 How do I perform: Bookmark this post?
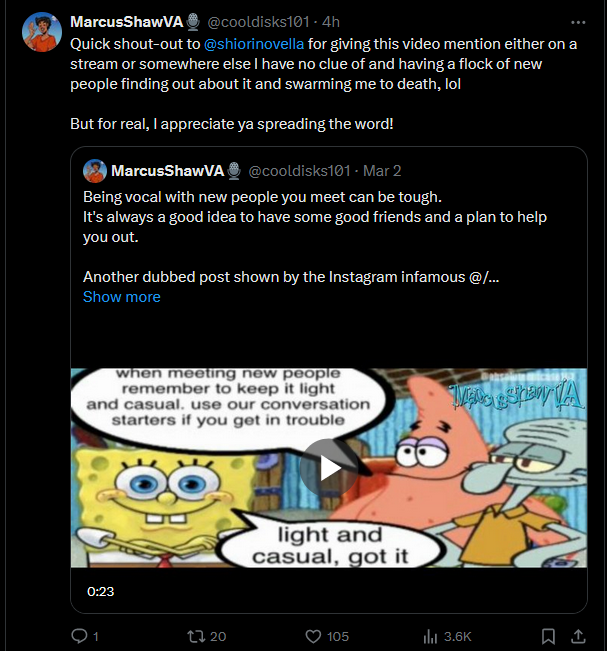click(x=548, y=636)
